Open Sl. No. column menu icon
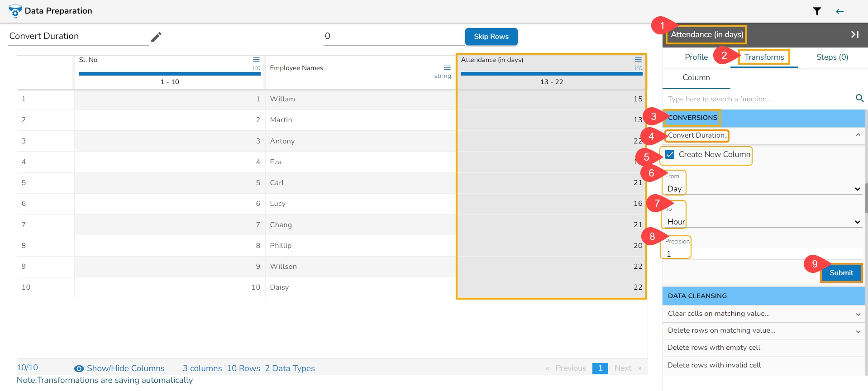The width and height of the screenshot is (868, 391). click(256, 60)
